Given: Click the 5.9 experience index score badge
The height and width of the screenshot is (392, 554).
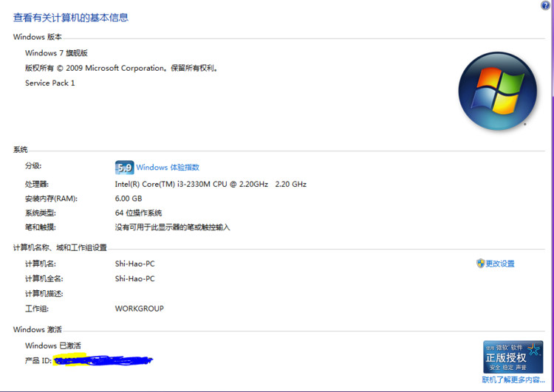Looking at the screenshot, I should pos(124,168).
